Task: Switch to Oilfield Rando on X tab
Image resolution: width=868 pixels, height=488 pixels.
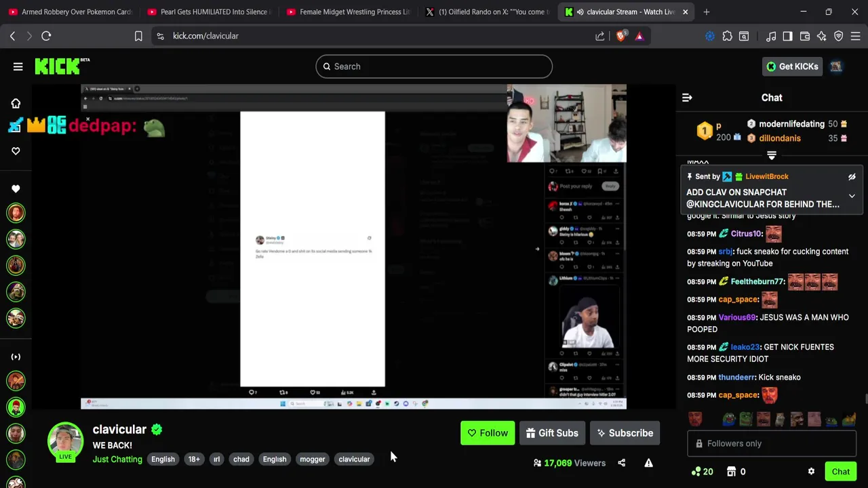Action: coord(486,12)
